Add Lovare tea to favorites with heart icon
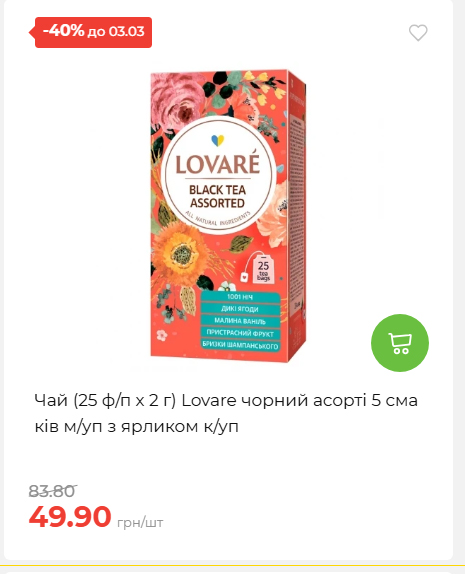 (x=418, y=33)
